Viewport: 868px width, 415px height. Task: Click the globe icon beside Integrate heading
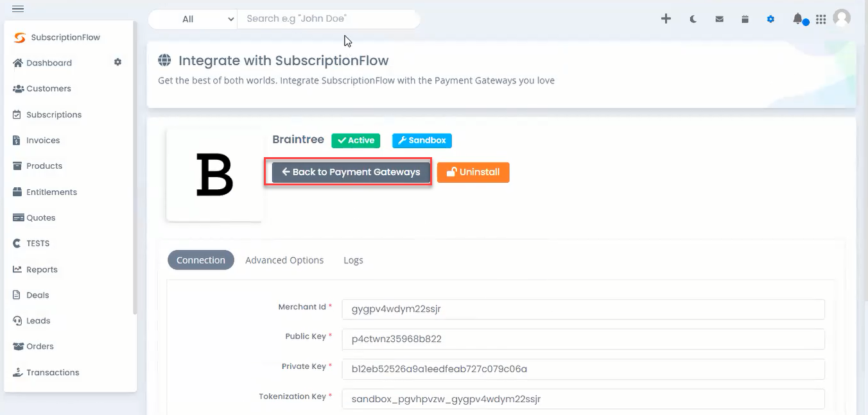pos(165,61)
